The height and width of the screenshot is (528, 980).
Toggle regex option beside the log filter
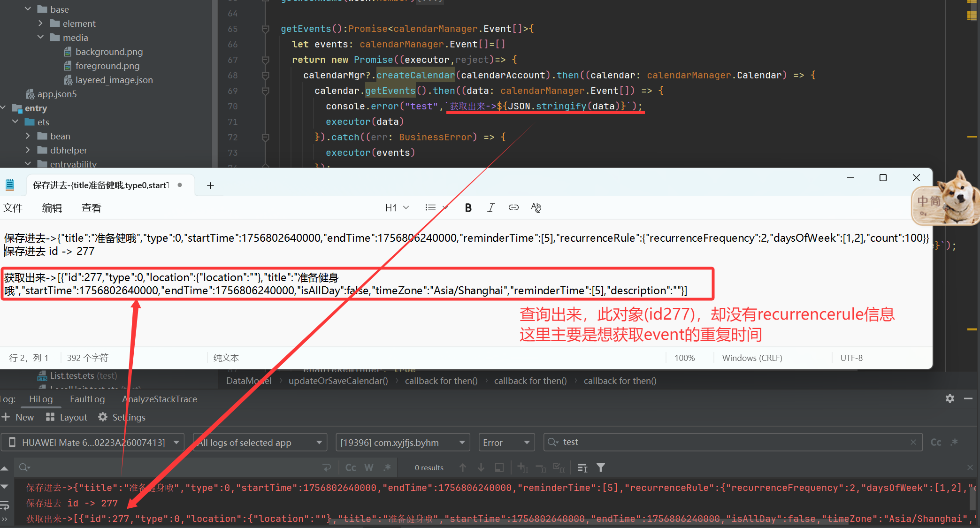(954, 442)
